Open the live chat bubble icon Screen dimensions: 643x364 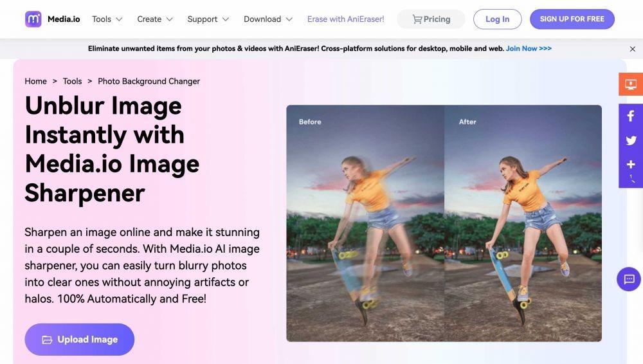point(629,279)
